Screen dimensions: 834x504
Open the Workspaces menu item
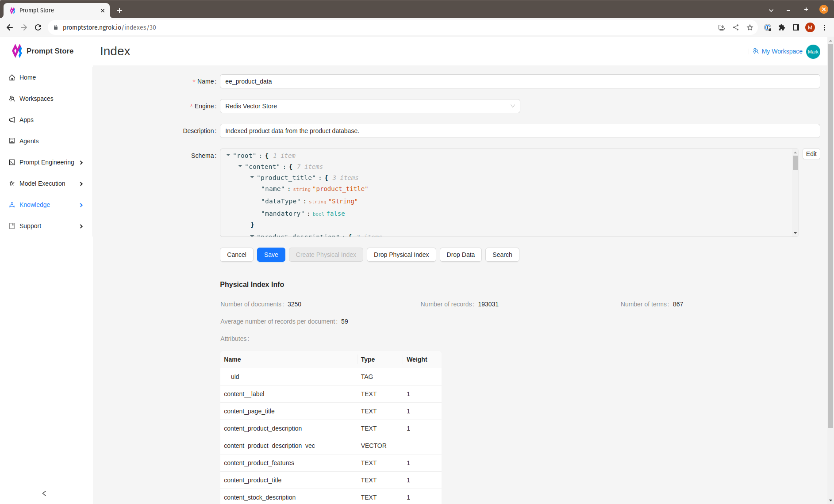[46, 99]
